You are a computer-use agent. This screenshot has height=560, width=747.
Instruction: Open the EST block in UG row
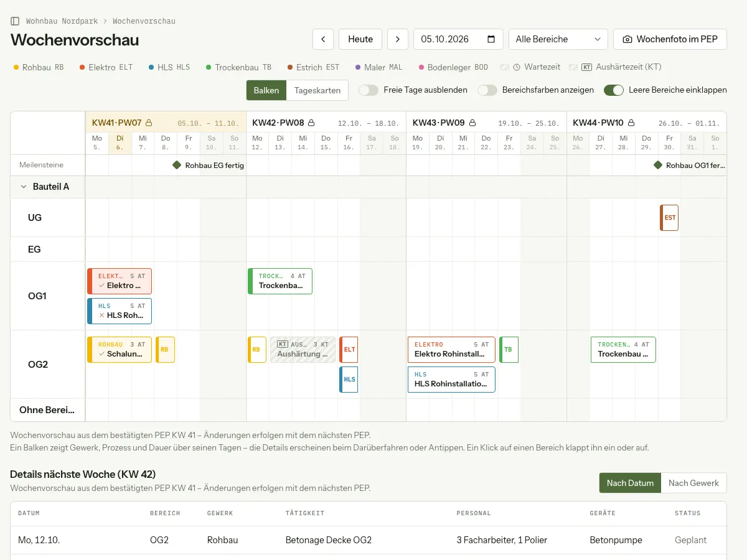click(x=669, y=218)
